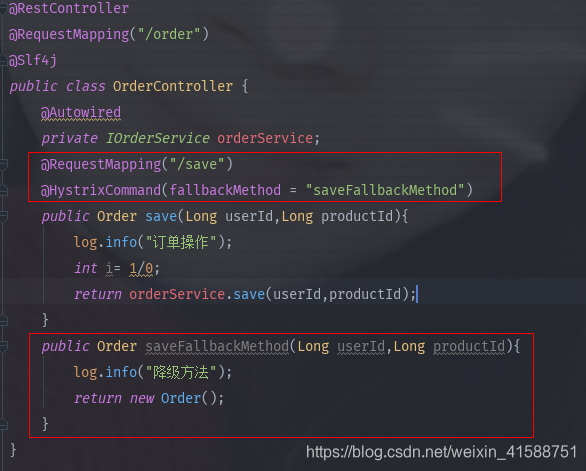The width and height of the screenshot is (586, 471).
Task: Click the underlined @Autowired annotation
Action: [81, 113]
